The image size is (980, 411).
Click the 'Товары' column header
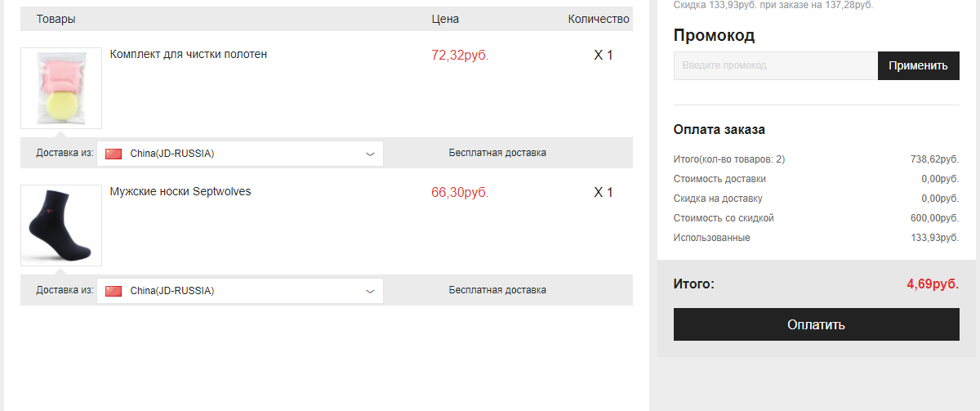pyautogui.click(x=56, y=19)
